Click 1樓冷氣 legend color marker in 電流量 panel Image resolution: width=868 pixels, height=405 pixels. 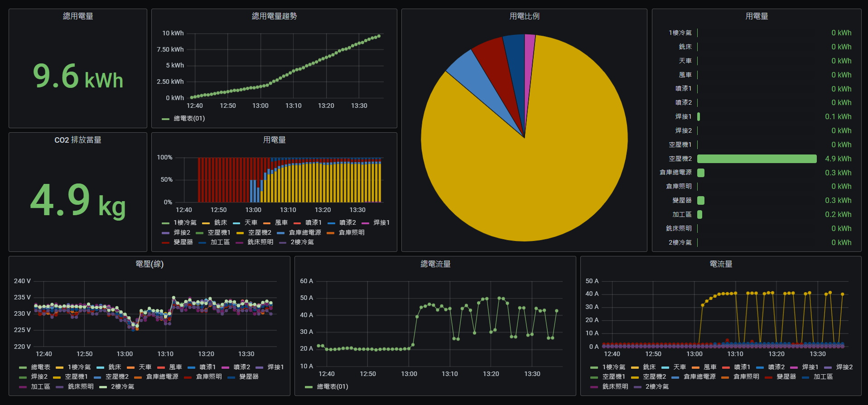(x=594, y=367)
